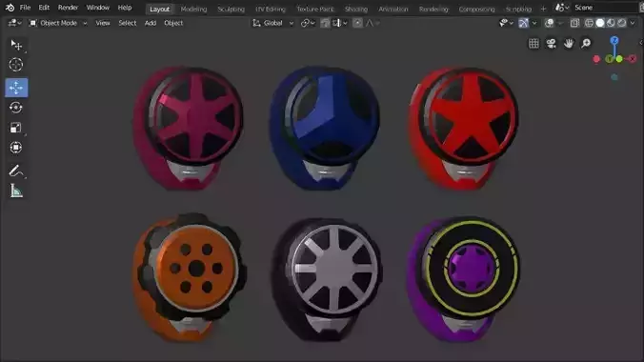Switch to the UV Editing tab
The height and width of the screenshot is (362, 644).
tap(271, 9)
